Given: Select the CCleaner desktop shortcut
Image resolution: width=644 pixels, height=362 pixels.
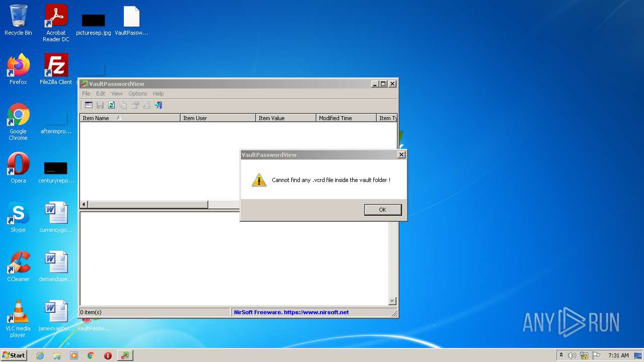Looking at the screenshot, I should pyautogui.click(x=18, y=266).
